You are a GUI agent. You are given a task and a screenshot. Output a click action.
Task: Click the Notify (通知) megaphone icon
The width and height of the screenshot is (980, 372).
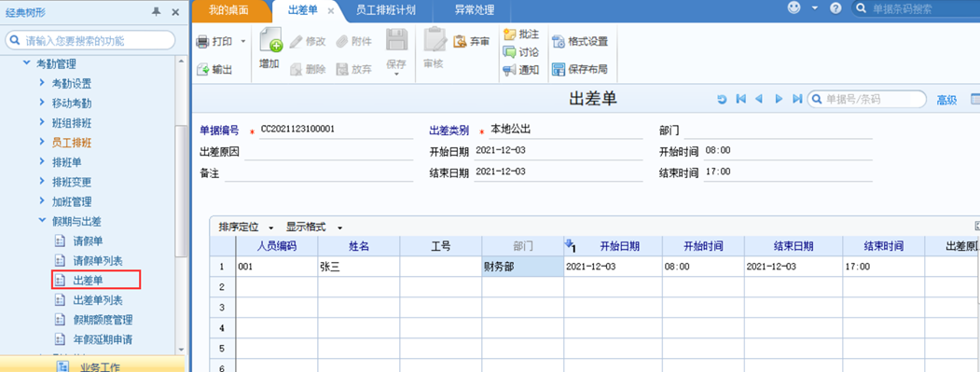click(510, 69)
